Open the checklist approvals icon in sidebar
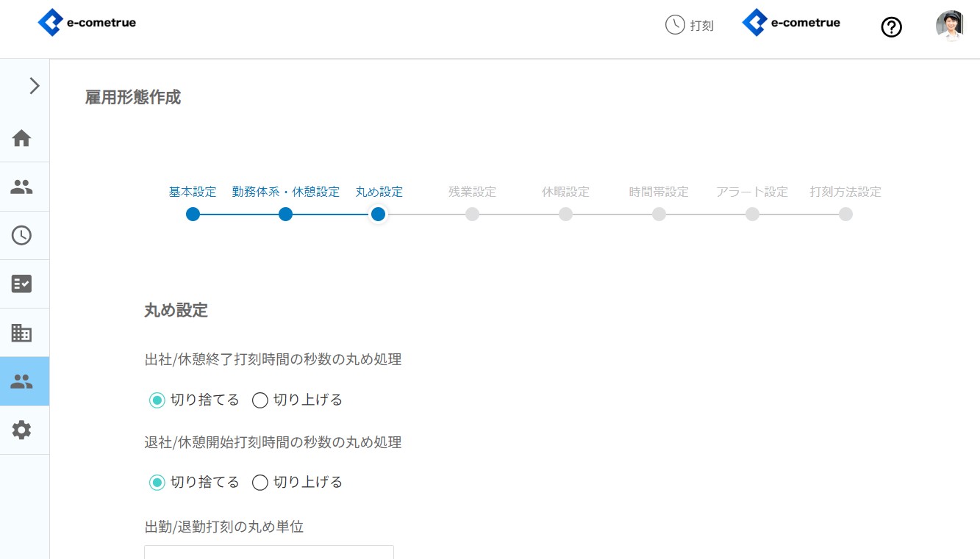 (22, 284)
